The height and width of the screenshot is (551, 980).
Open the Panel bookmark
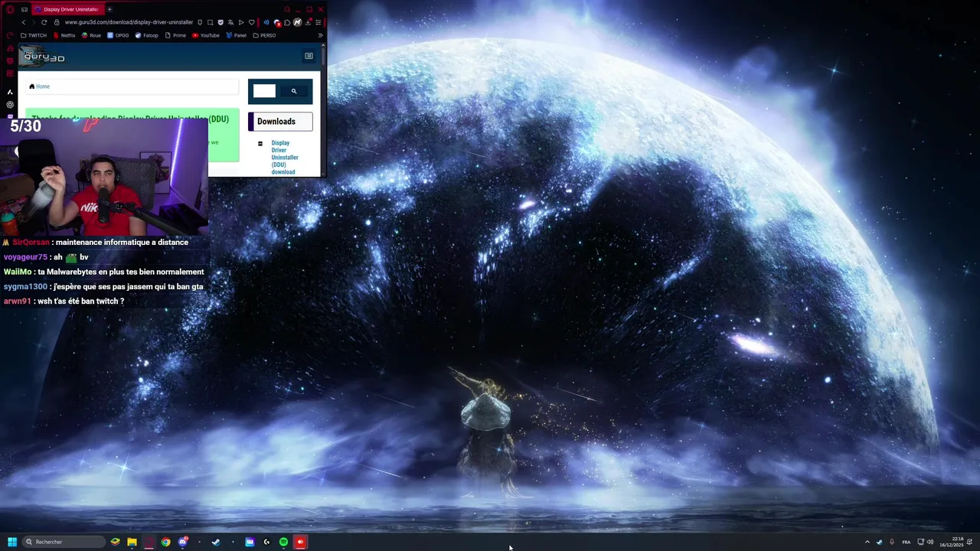[x=237, y=35]
